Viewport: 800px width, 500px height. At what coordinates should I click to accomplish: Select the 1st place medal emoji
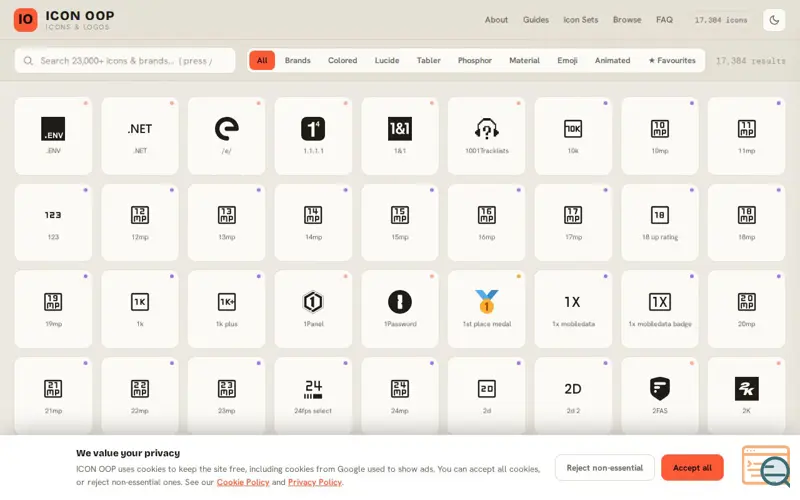(x=487, y=309)
